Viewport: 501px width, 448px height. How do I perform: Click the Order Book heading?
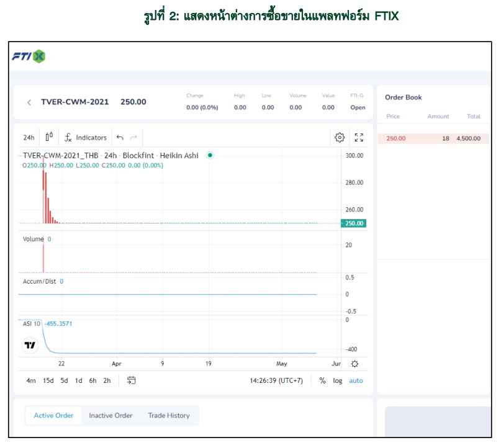click(x=404, y=97)
